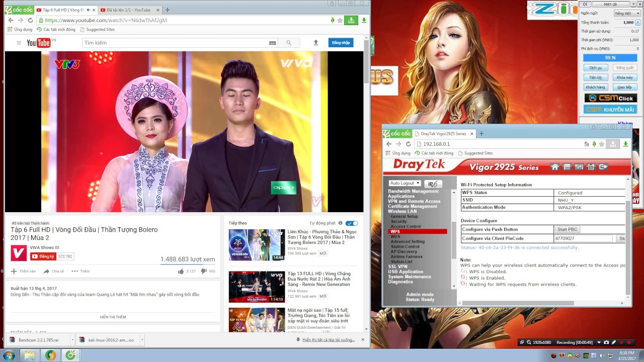This screenshot has width=644, height=362.
Task: Click the Giao tiếp button
Action: click(624, 87)
